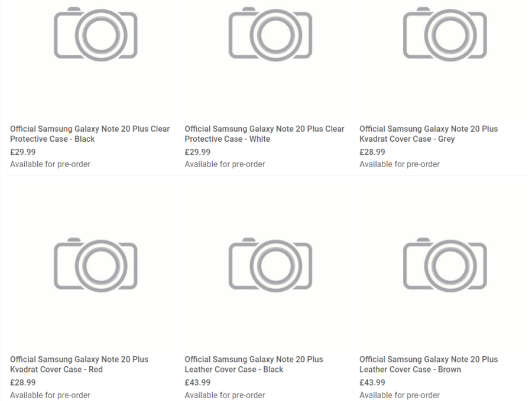Click the camera placeholder for Kvadrat Cover Case Grey
Viewport: 532px width, 401px height.
click(x=445, y=34)
